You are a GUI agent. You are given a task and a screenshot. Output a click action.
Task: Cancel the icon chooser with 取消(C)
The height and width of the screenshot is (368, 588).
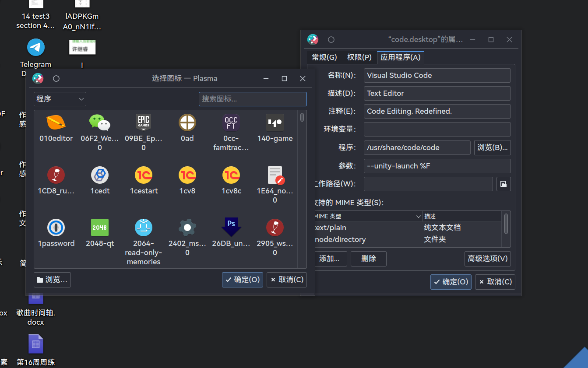287,280
